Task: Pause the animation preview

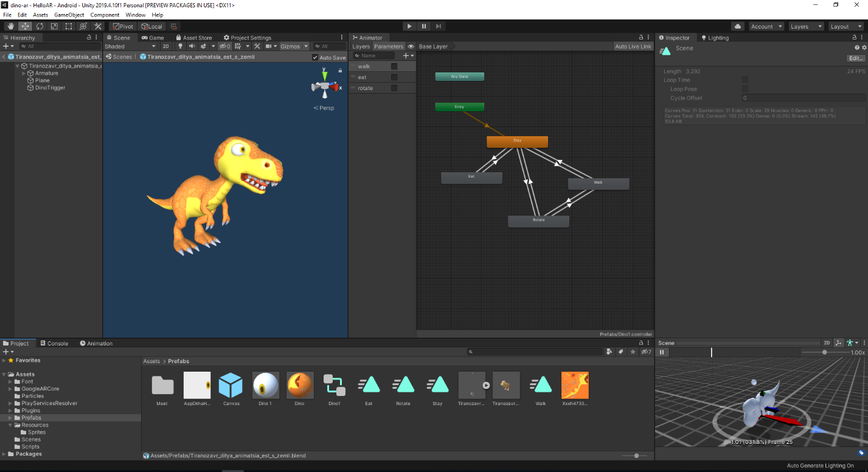Action: (x=662, y=352)
